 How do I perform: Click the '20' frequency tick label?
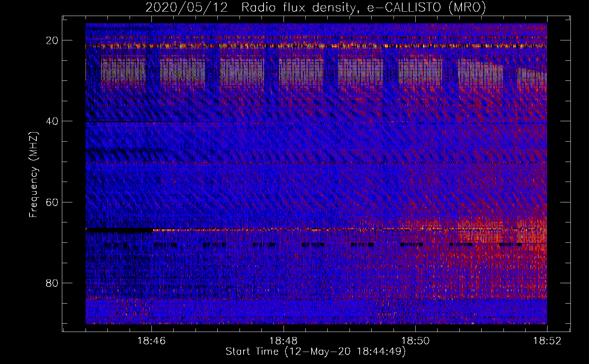52,40
